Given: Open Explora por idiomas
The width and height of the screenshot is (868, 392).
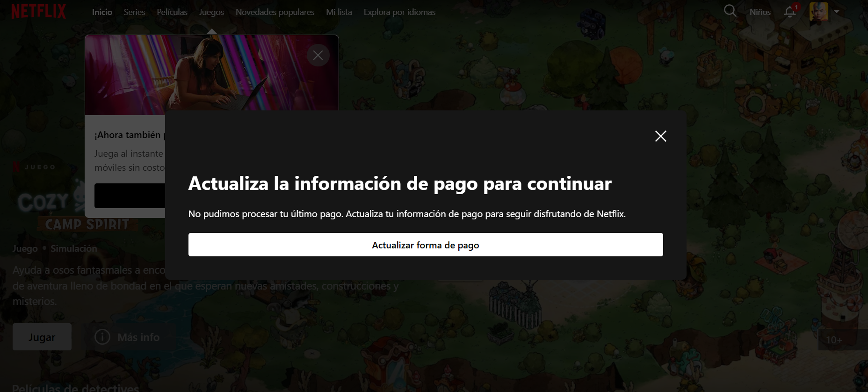Looking at the screenshot, I should coord(399,12).
